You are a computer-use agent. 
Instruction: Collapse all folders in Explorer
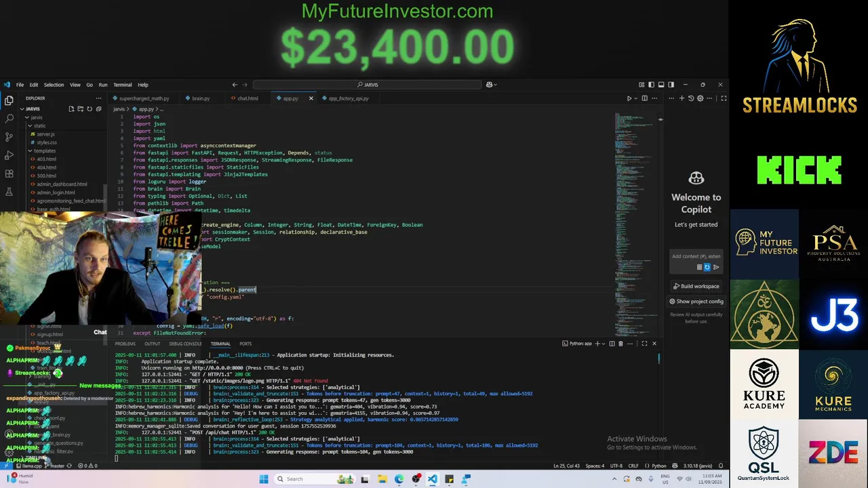coord(98,108)
